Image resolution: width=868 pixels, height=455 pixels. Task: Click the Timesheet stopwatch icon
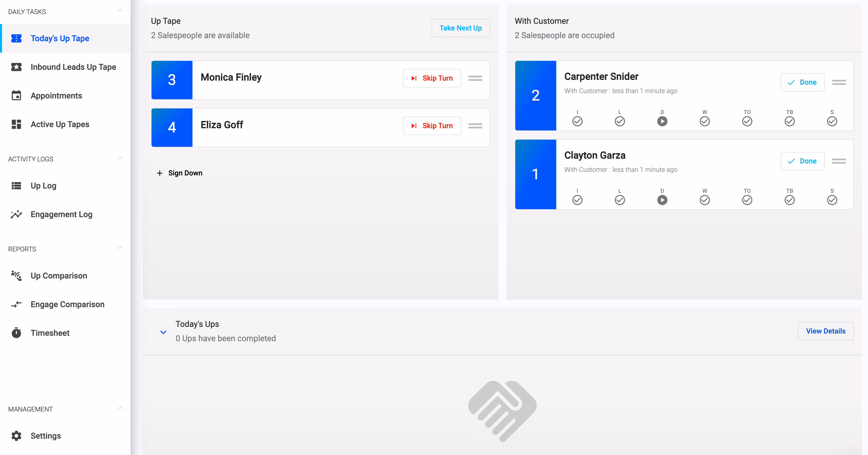click(16, 333)
